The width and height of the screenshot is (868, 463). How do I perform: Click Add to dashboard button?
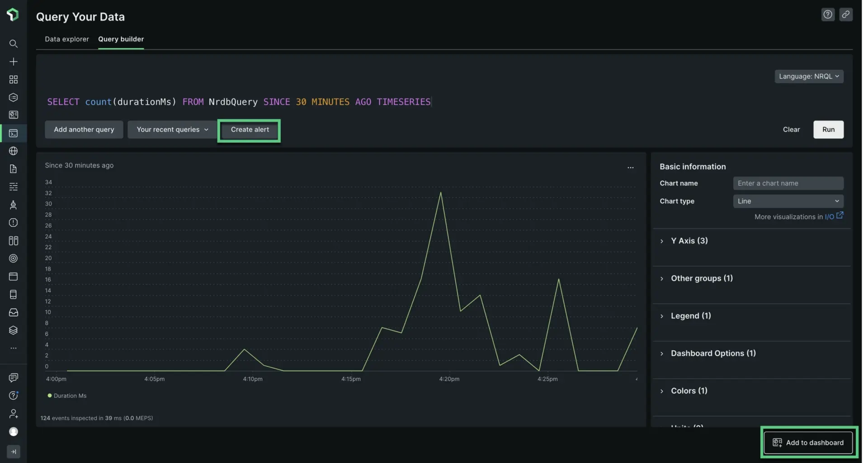coord(808,443)
